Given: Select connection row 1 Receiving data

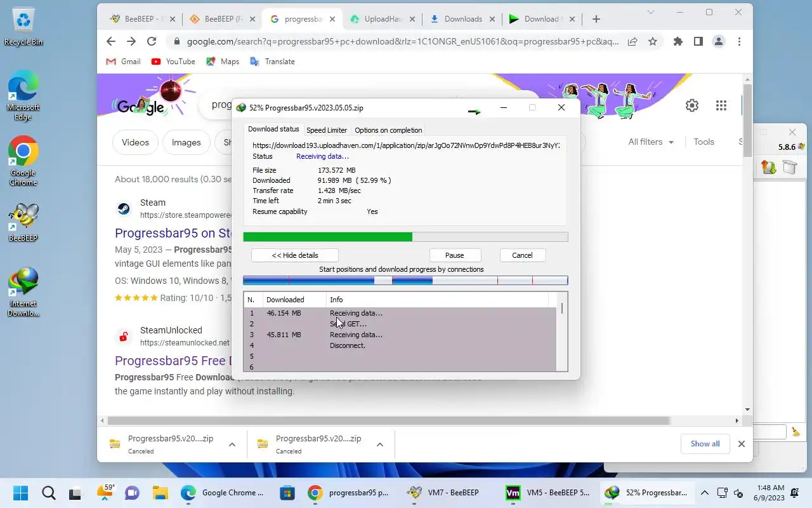Looking at the screenshot, I should tap(400, 313).
